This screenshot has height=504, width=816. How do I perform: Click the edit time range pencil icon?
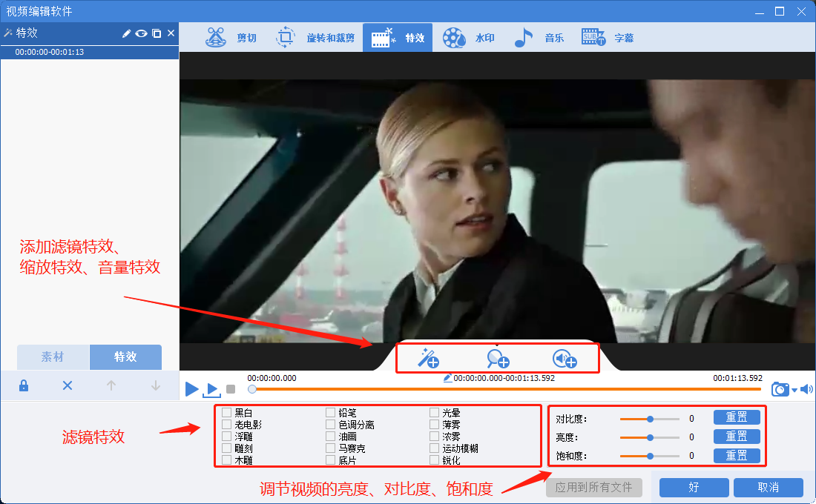(447, 378)
